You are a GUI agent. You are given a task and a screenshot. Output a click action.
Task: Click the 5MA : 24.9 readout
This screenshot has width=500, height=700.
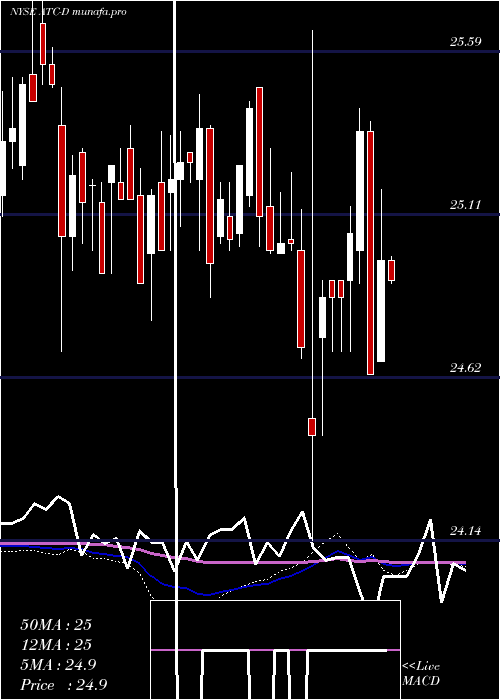click(58, 665)
